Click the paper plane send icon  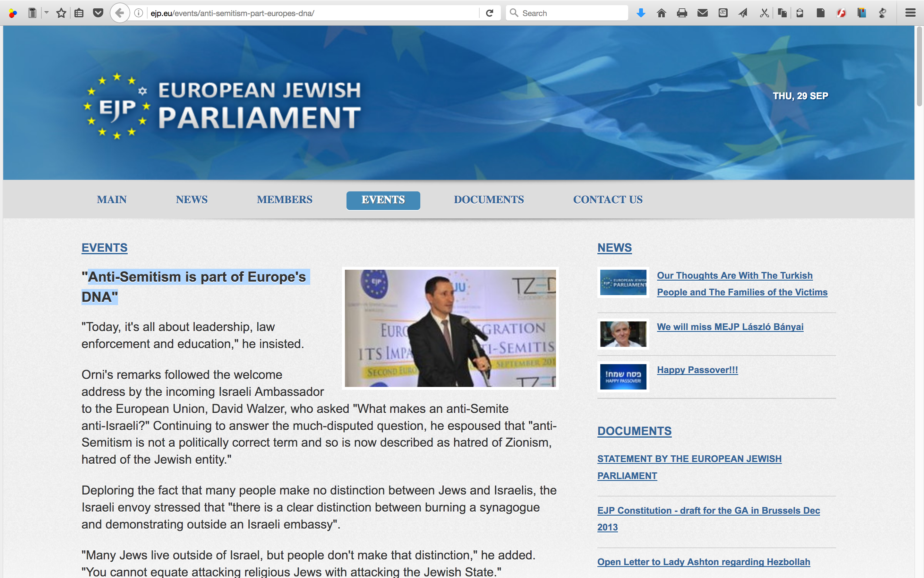pyautogui.click(x=743, y=13)
